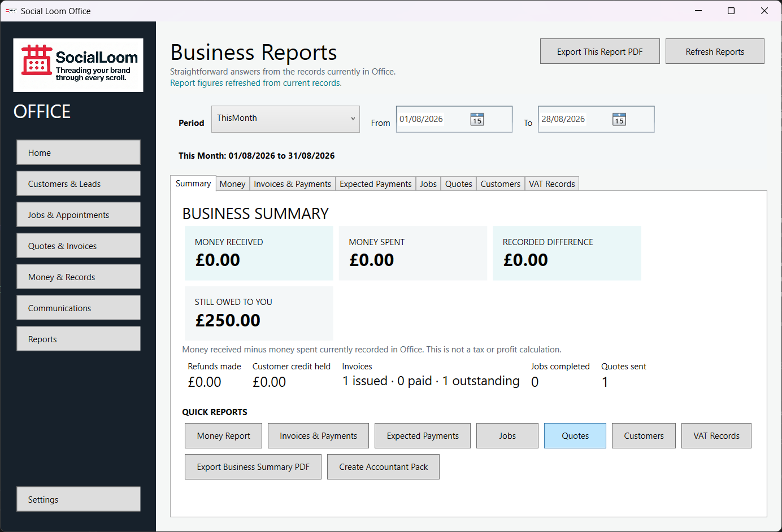Click the £250.00 still owed amount

click(228, 320)
